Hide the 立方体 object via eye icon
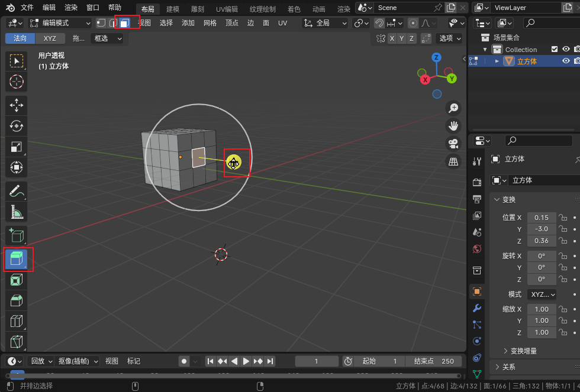 tap(566, 61)
